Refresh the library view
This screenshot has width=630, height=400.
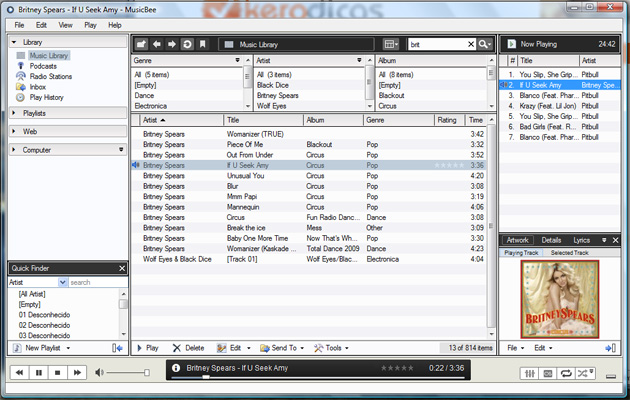[x=187, y=44]
